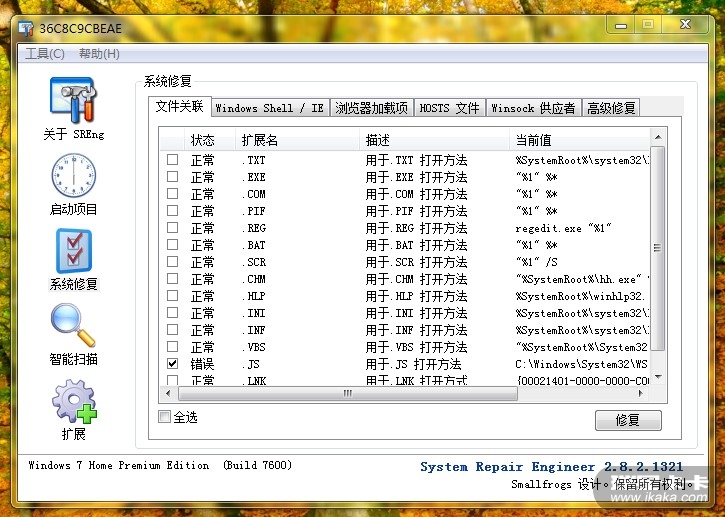Select the 用于.EXE 打开方法 description
Viewport: 725px width, 517px height.
416,177
